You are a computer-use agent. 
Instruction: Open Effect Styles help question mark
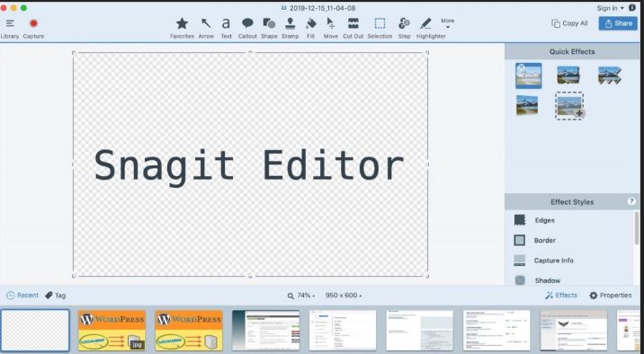tap(631, 201)
